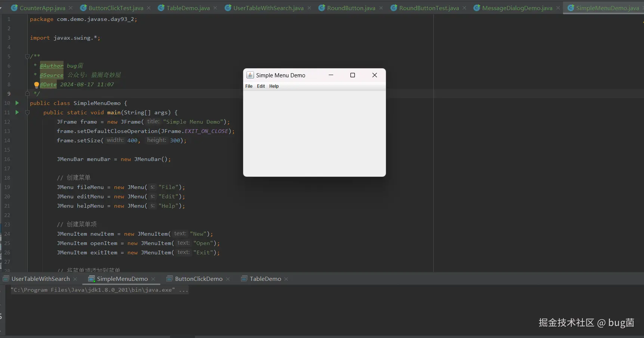Switch to RoundButtonTest.java tab
Viewport: 644px width, 338px height.
point(428,8)
